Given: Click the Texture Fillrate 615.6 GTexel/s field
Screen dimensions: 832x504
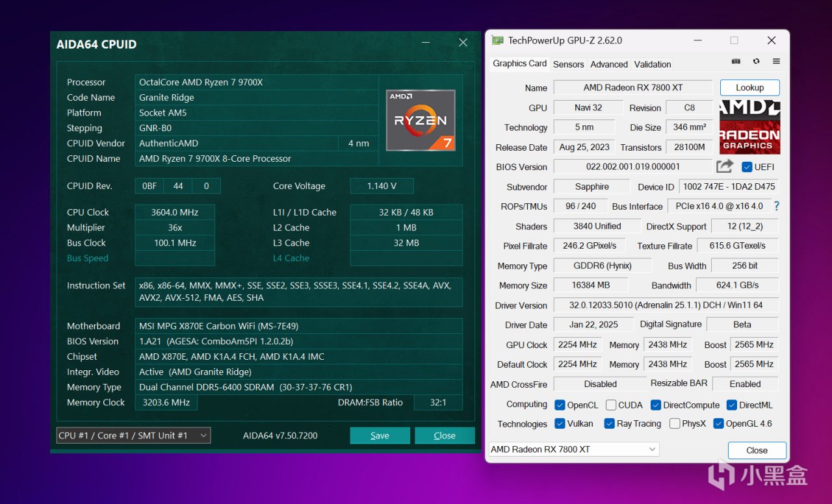Looking at the screenshot, I should click(x=738, y=246).
